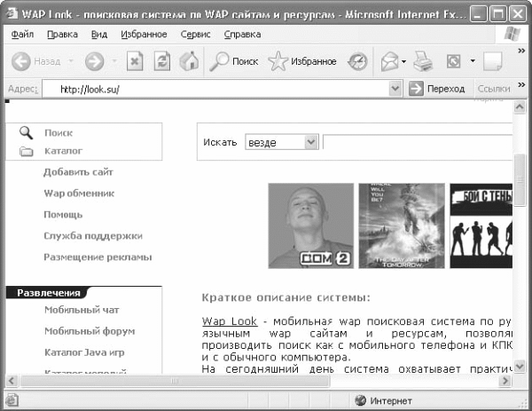Screen dimensions: 532x411
Task: Open the Избранное menu in menu bar
Action: pyautogui.click(x=144, y=35)
